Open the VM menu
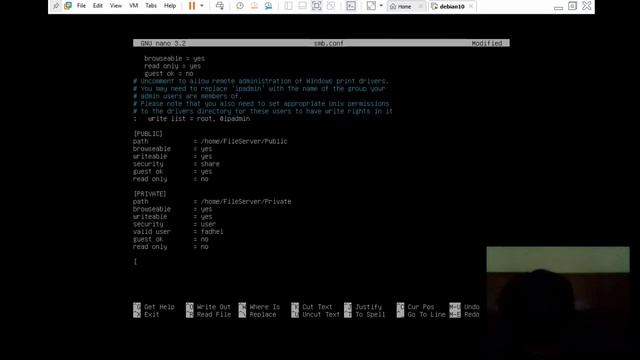The width and height of the screenshot is (640, 360). 133,6
